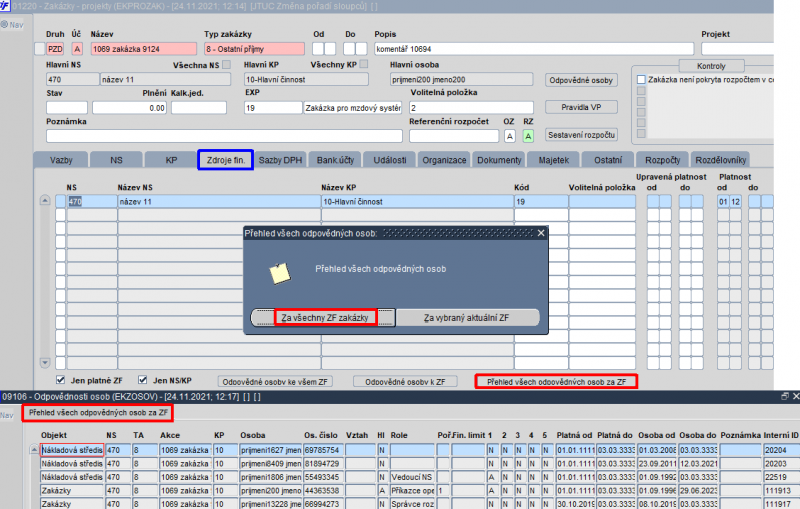Click Kód cell 19 in ZF table
800x509 pixels.
541,201
